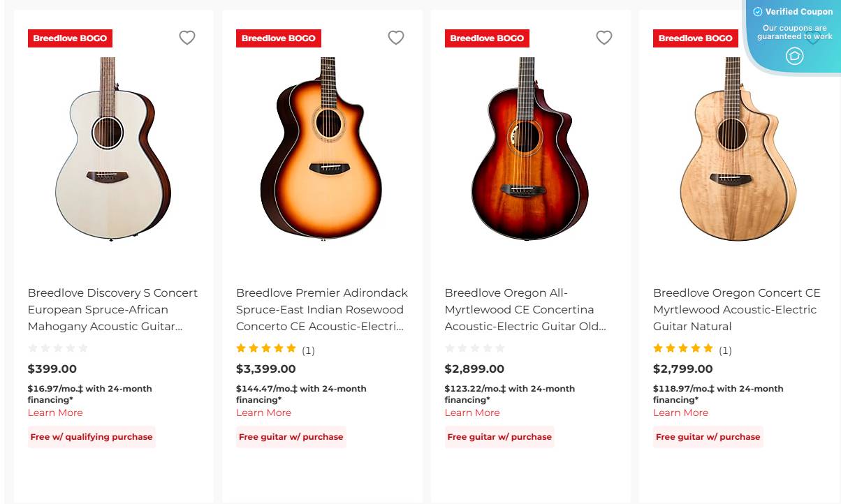View the (1) review count for Premier Adirondack
This screenshot has width=841, height=504.
pos(308,350)
